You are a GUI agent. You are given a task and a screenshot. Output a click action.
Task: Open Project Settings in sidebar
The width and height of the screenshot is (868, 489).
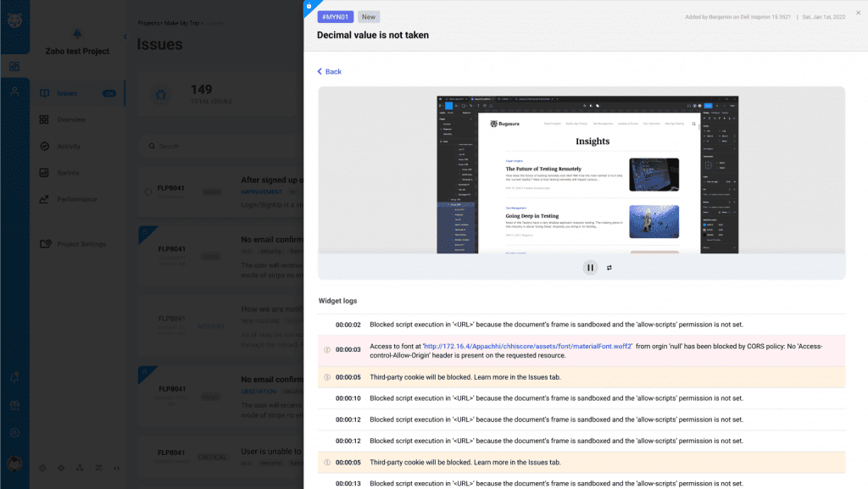pos(81,244)
